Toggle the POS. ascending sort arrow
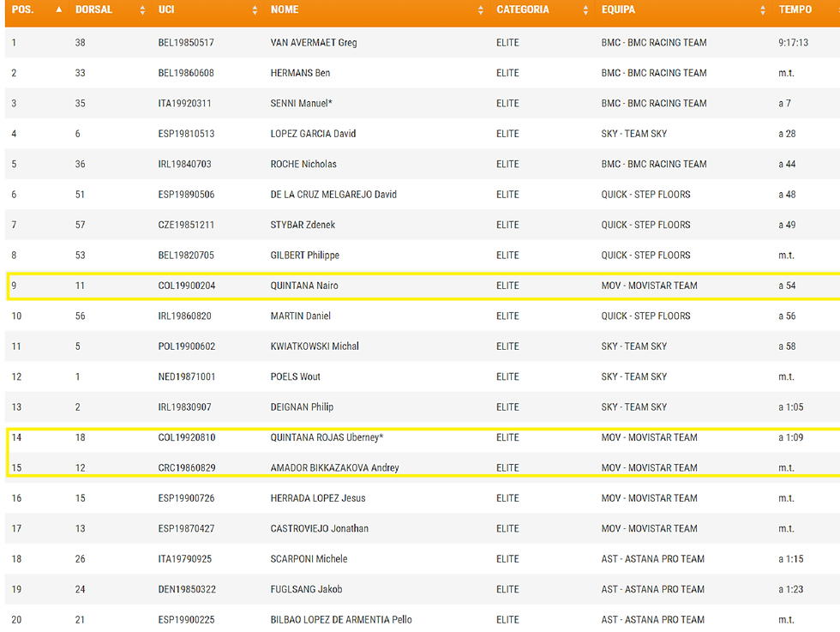 59,9
